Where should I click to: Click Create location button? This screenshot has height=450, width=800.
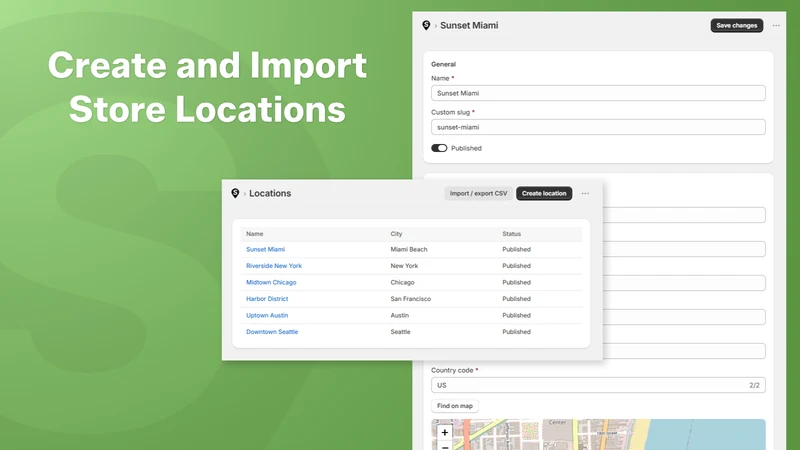544,193
